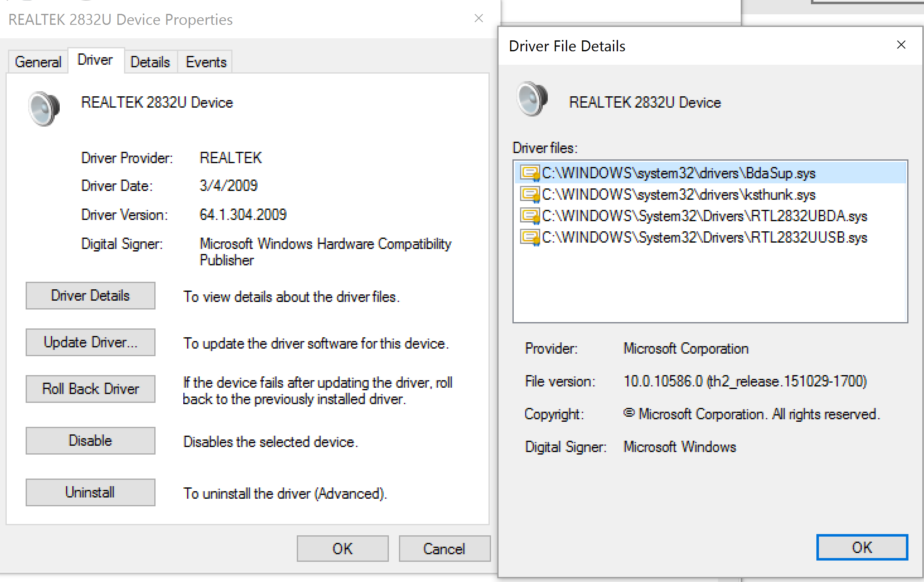Select the RTL2832UBDA.sys driver file row

point(710,216)
